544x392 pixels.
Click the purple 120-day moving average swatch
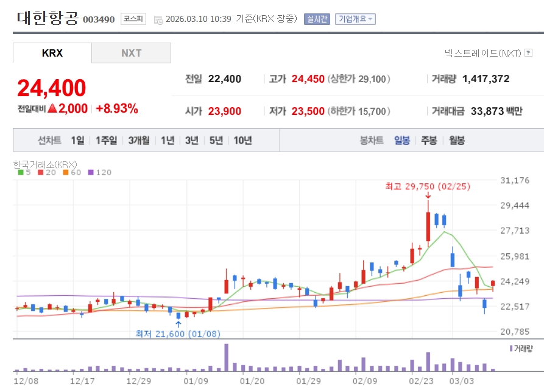pyautogui.click(x=91, y=172)
